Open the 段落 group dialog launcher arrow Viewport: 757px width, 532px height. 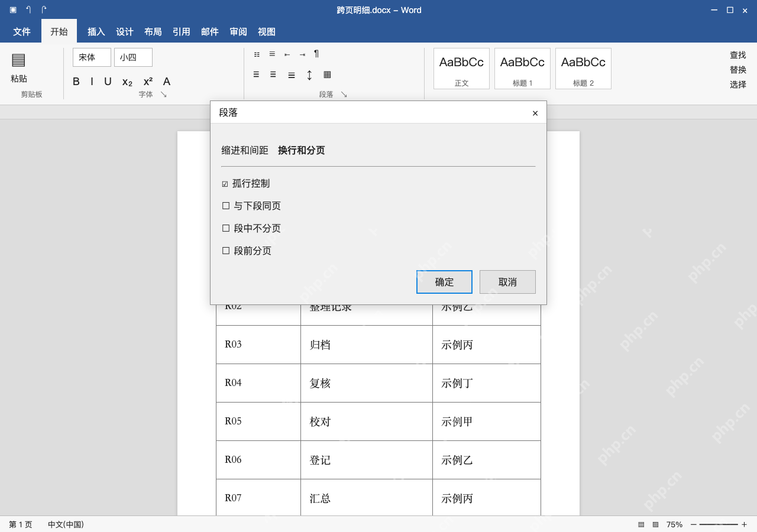(x=344, y=95)
